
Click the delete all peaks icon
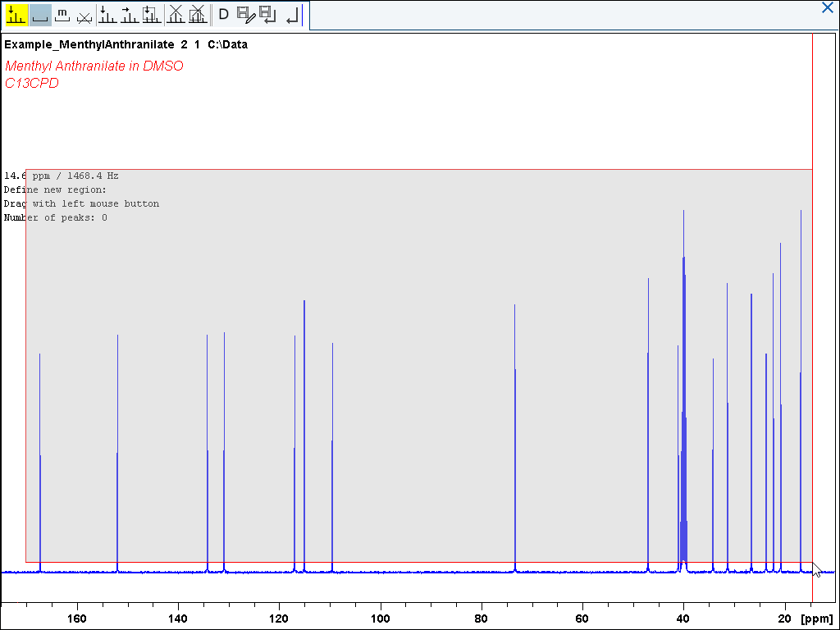tap(176, 15)
